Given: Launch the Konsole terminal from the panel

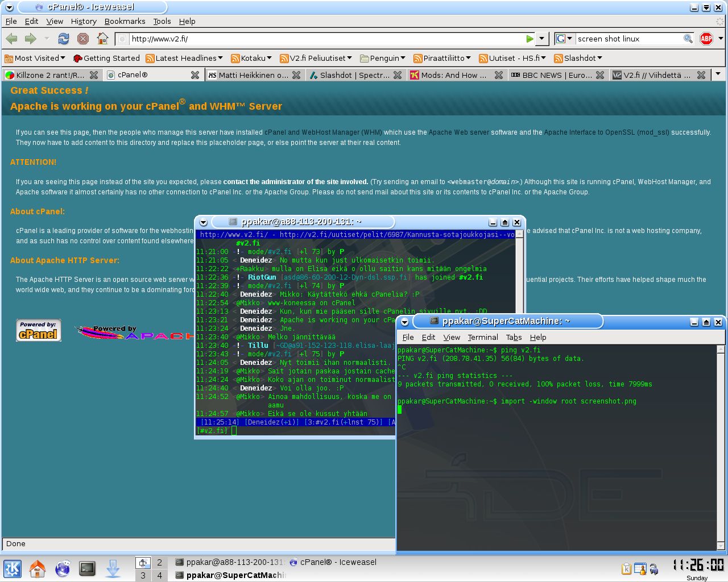Looking at the screenshot, I should click(x=87, y=568).
